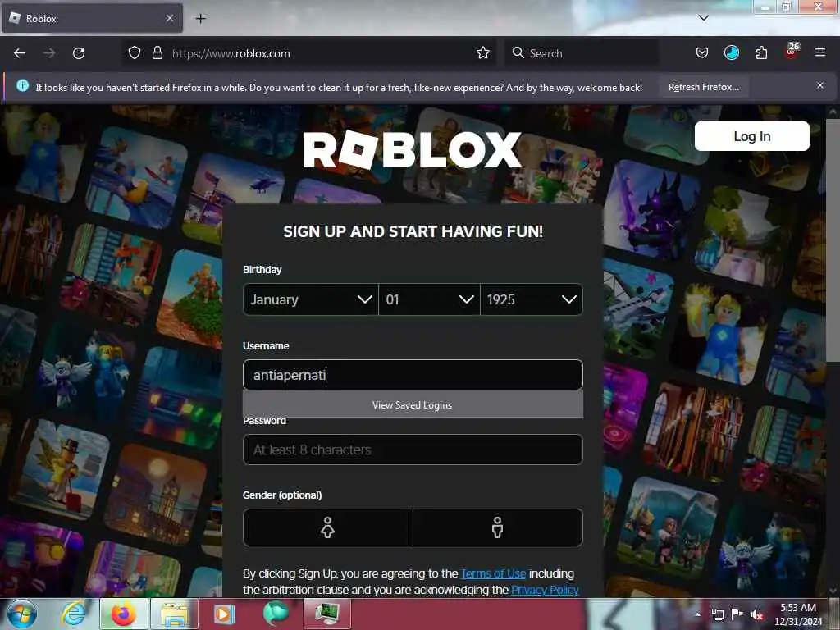Click the muted volume tray icon
This screenshot has height=630, width=840.
tap(756, 614)
